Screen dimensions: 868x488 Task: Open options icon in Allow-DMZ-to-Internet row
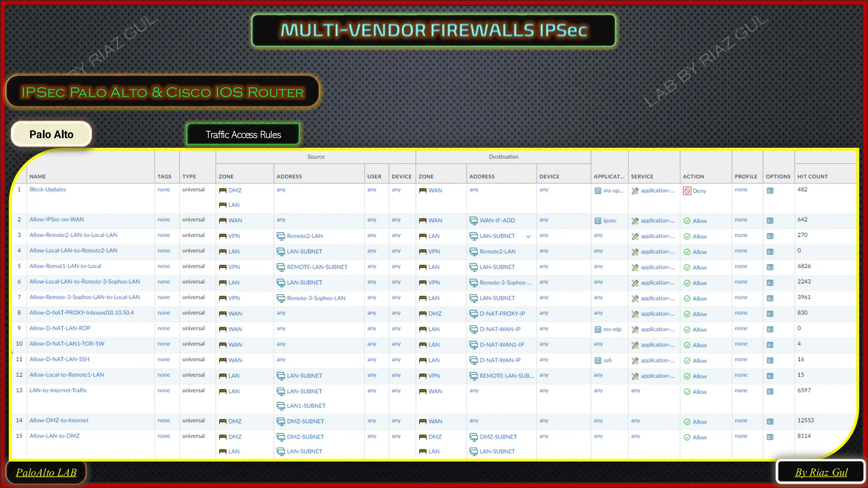click(770, 422)
